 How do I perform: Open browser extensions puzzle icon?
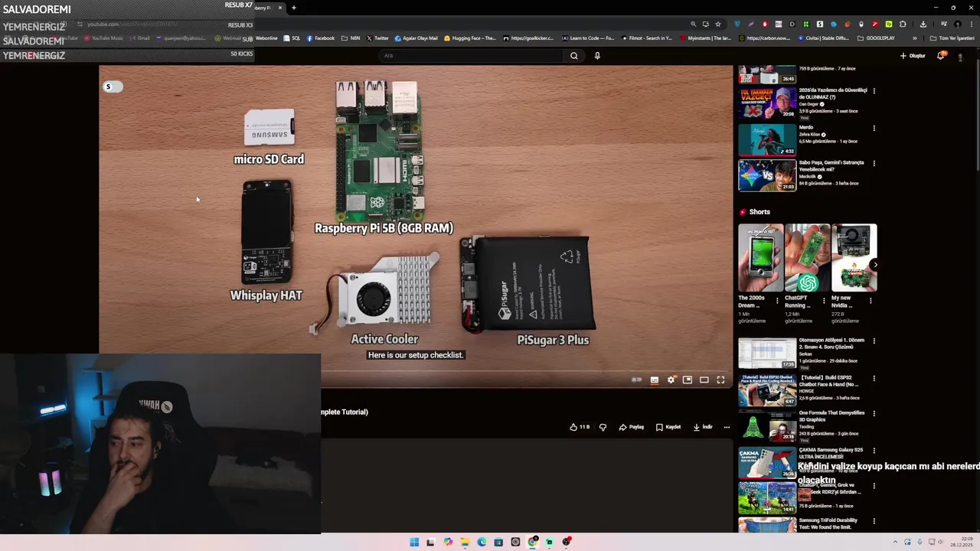tap(902, 24)
